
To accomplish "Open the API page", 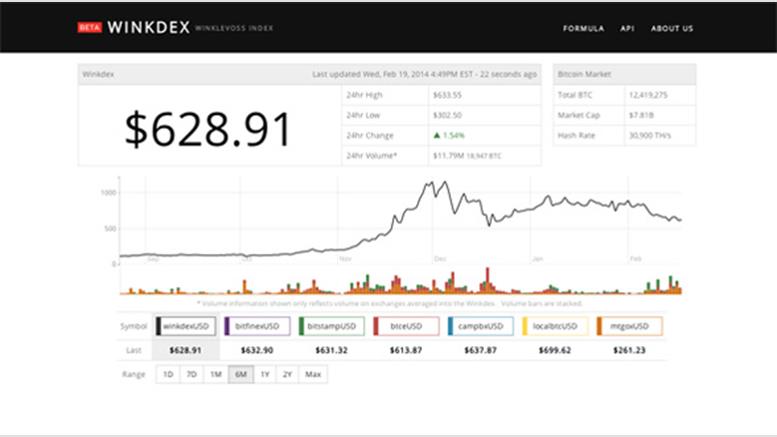I will [627, 28].
